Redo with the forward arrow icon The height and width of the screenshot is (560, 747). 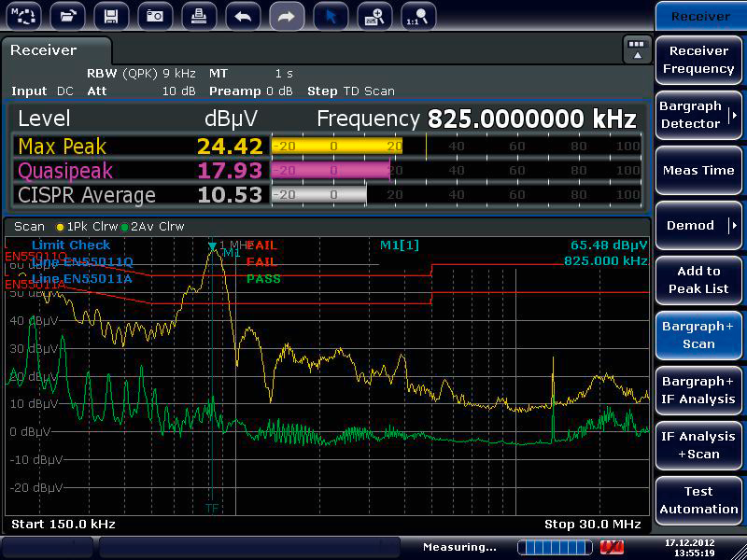coord(287,16)
